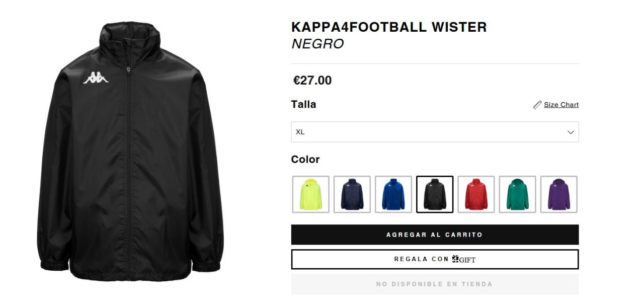
Task: Select the neon yellow jacket color
Action: (311, 194)
